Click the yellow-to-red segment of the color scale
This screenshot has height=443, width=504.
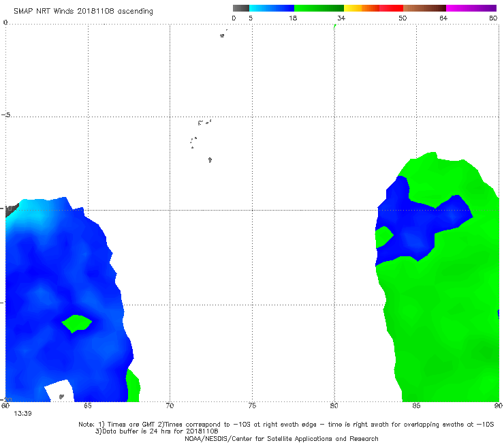[373, 8]
